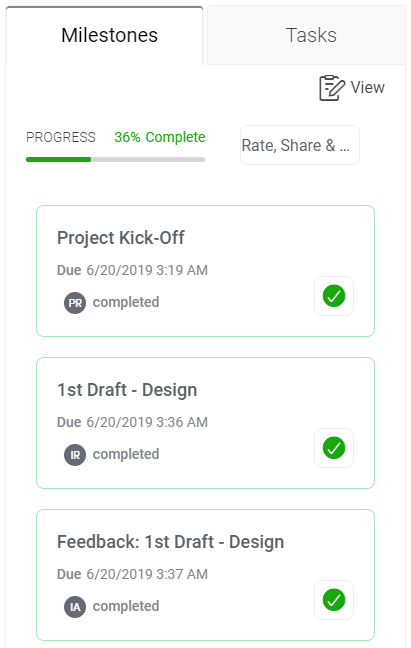Screen dimensions: 411x648
Task: Toggle Project Kick-Off completed checkmark
Action: pos(334,296)
